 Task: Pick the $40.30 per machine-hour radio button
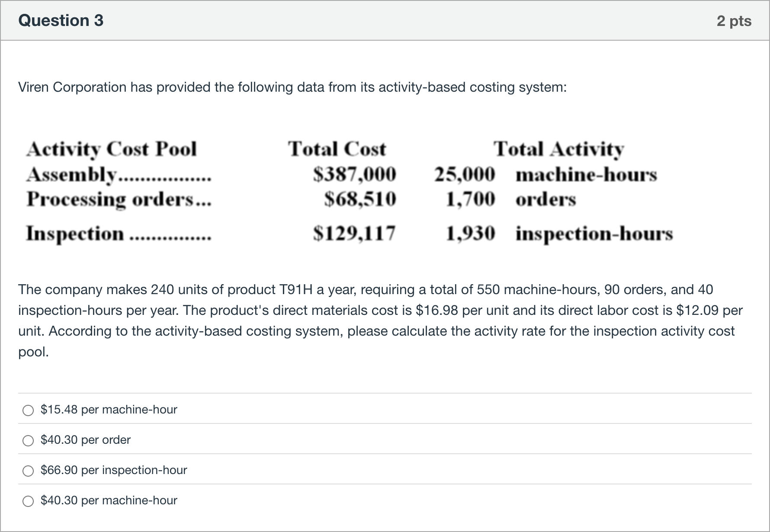click(28, 501)
